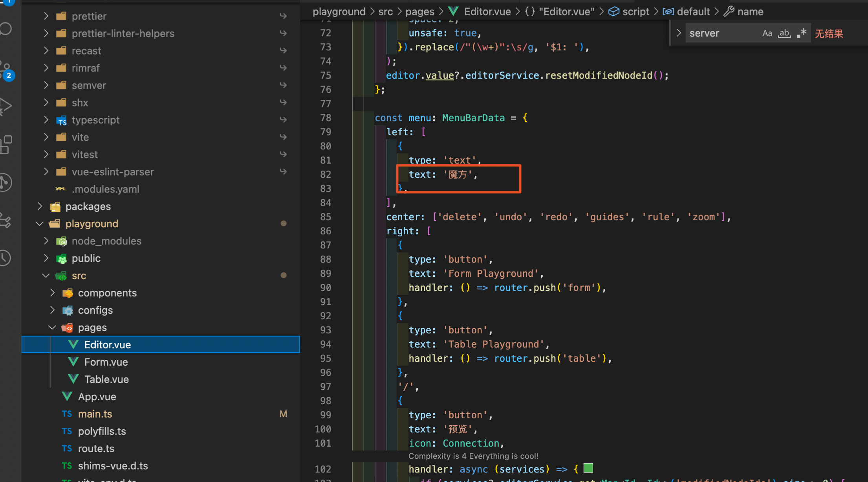Image resolution: width=868 pixels, height=482 pixels.
Task: Click the node_modules folder icon under playground
Action: [61, 241]
